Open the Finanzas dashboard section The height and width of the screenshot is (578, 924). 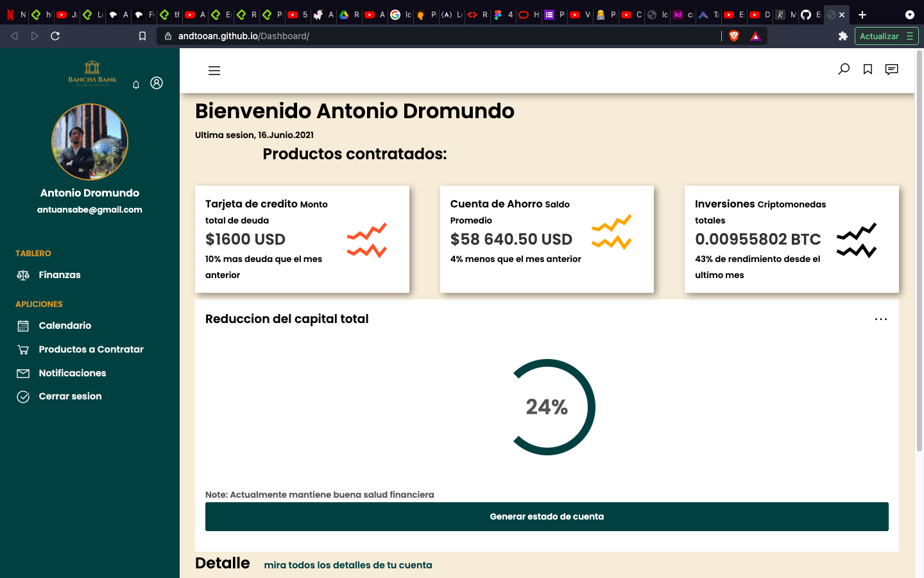[59, 275]
